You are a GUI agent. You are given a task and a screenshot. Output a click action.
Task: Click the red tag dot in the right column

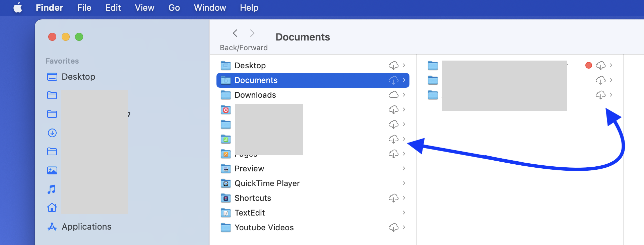[589, 65]
